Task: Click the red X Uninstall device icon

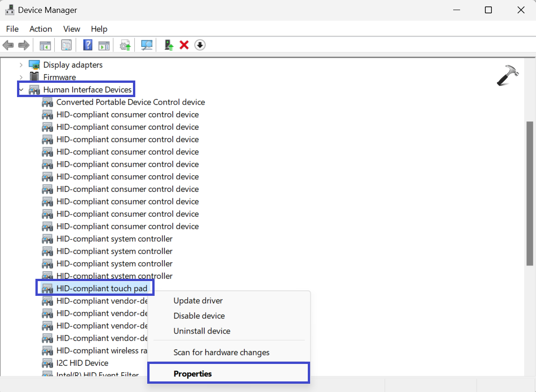Action: (x=184, y=45)
